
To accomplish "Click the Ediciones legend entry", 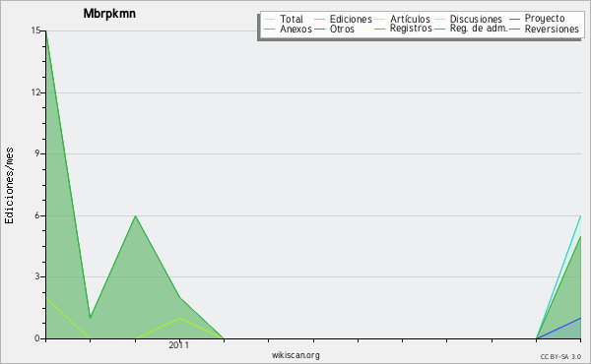I will click(x=351, y=19).
